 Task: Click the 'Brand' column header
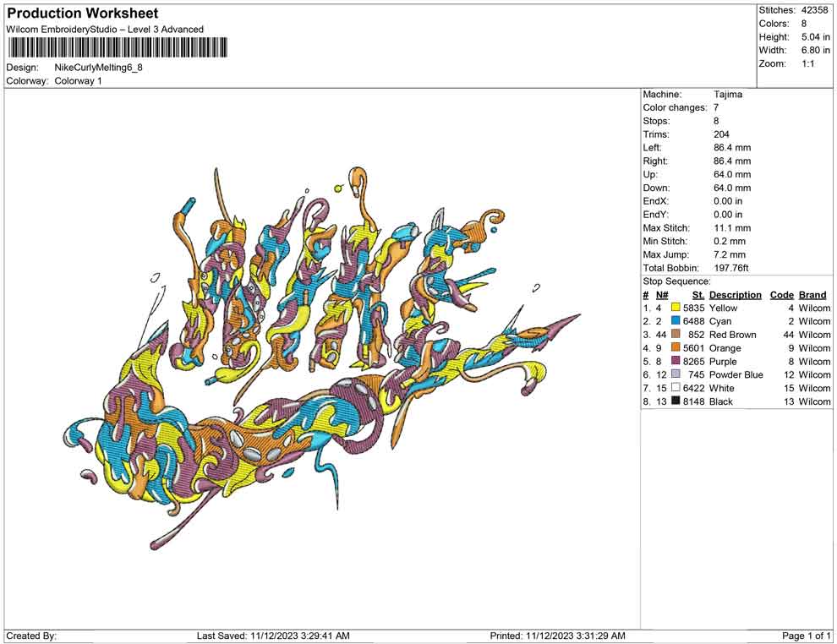[812, 294]
